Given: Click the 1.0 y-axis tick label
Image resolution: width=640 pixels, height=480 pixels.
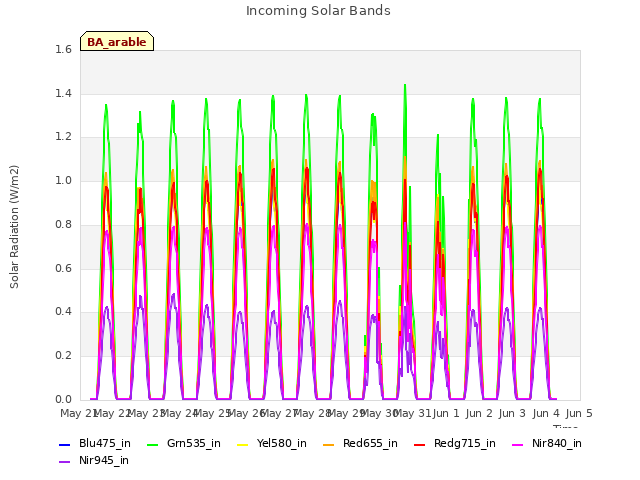Looking at the screenshot, I should [63, 180].
